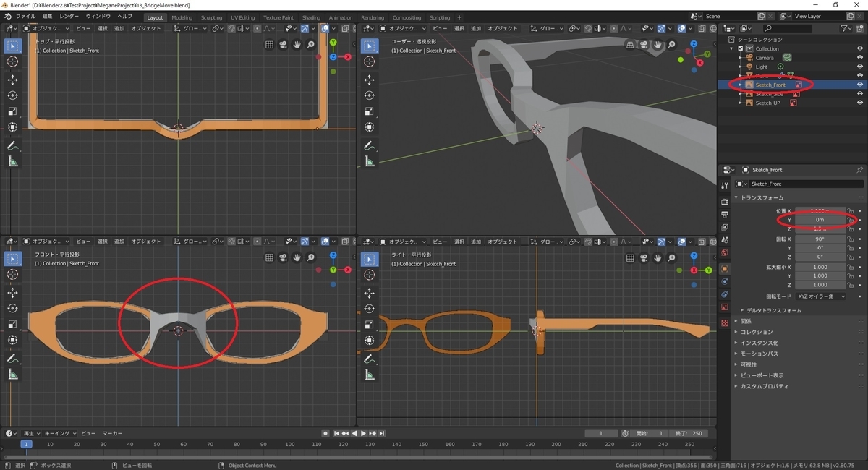The width and height of the screenshot is (868, 470).
Task: Click the frame range clock icon
Action: [625, 433]
